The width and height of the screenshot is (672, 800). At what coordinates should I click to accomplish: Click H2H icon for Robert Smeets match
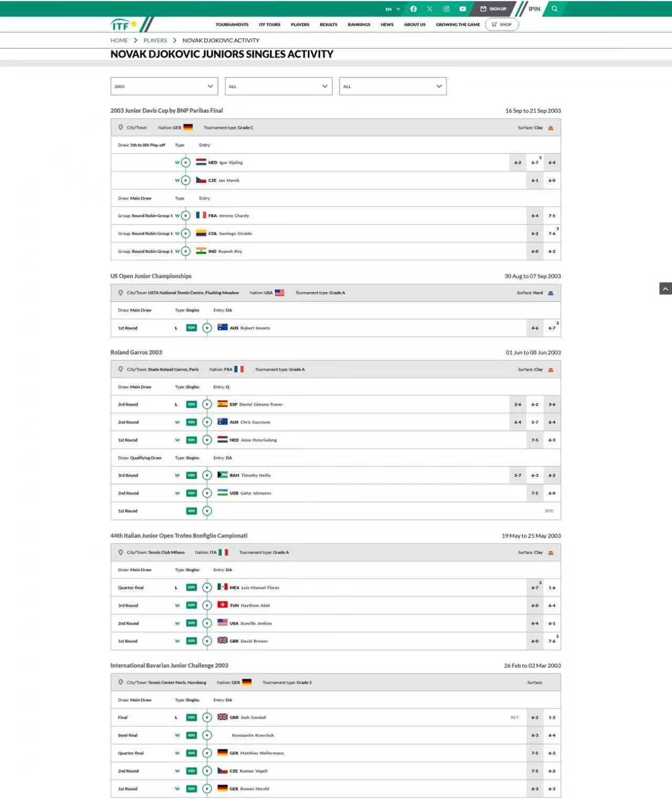coord(192,328)
